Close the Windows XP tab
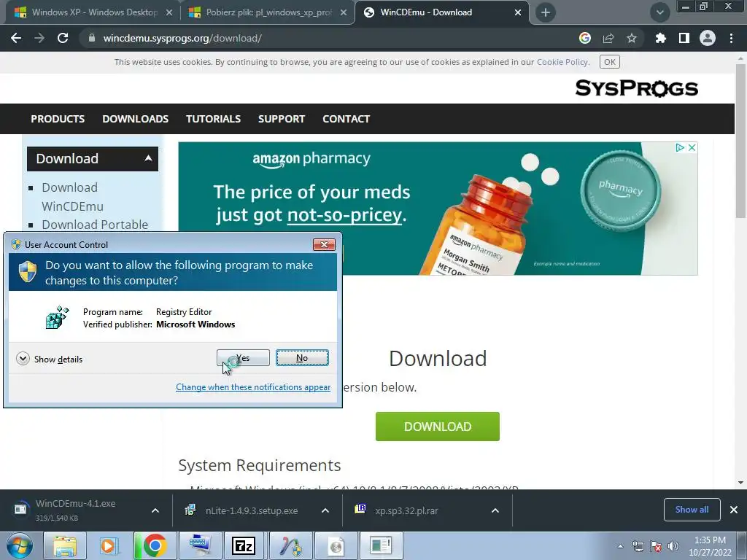The width and height of the screenshot is (747, 560). [x=169, y=12]
